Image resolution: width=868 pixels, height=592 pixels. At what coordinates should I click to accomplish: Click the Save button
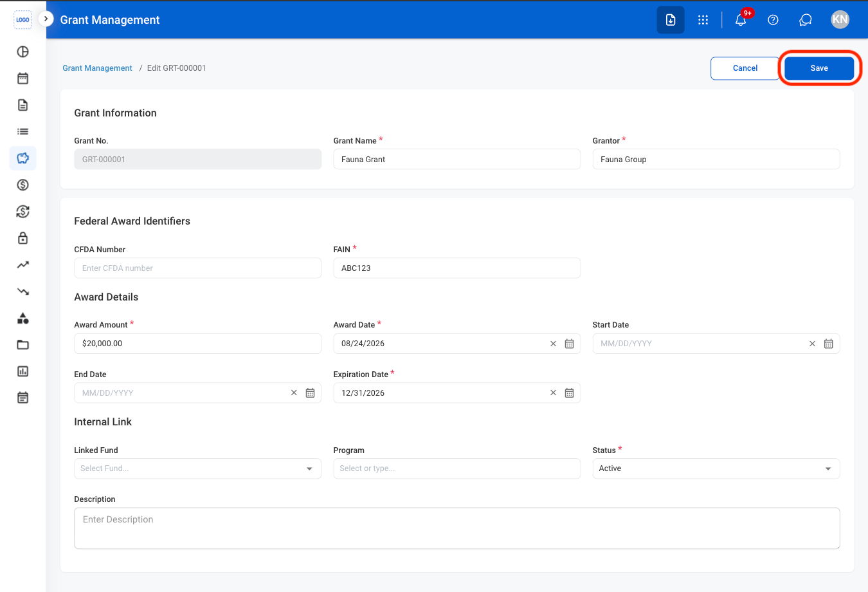pyautogui.click(x=819, y=68)
